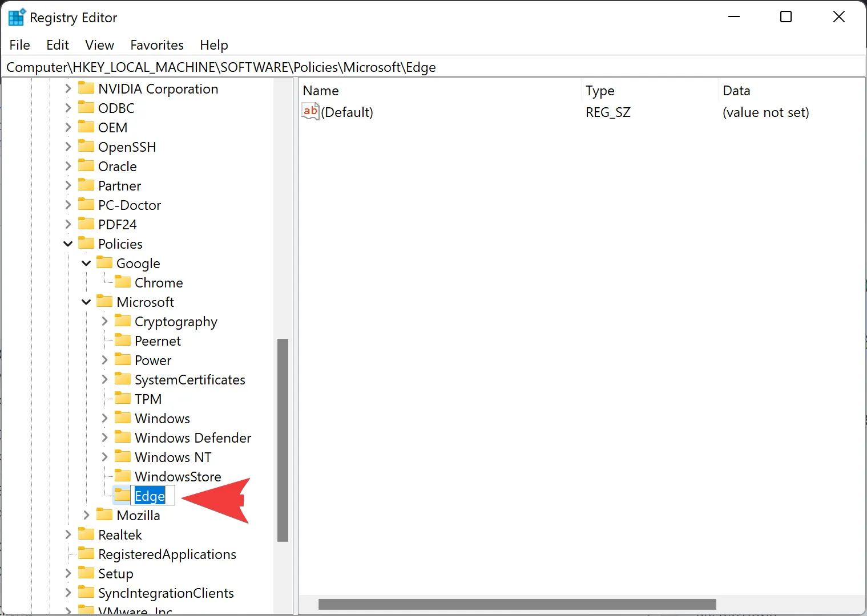Select the (Default) value entry

pyautogui.click(x=348, y=112)
